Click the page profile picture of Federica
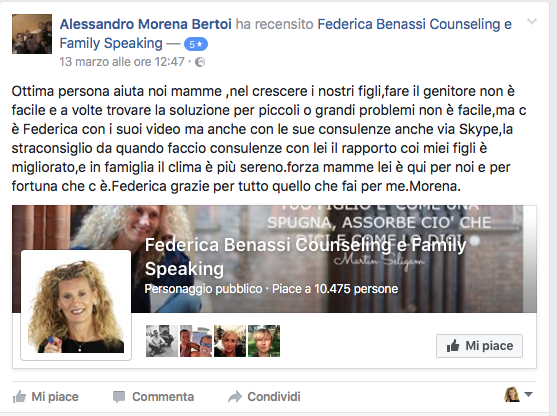Viewport: 557px width, 416px height. [76, 306]
